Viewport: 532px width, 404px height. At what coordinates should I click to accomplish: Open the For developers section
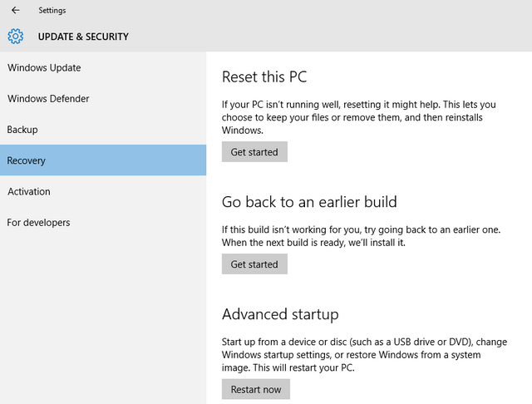point(103,222)
